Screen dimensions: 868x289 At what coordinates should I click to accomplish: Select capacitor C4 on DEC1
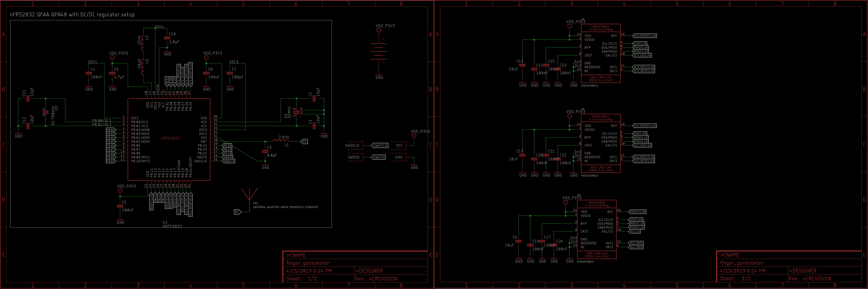(89, 73)
